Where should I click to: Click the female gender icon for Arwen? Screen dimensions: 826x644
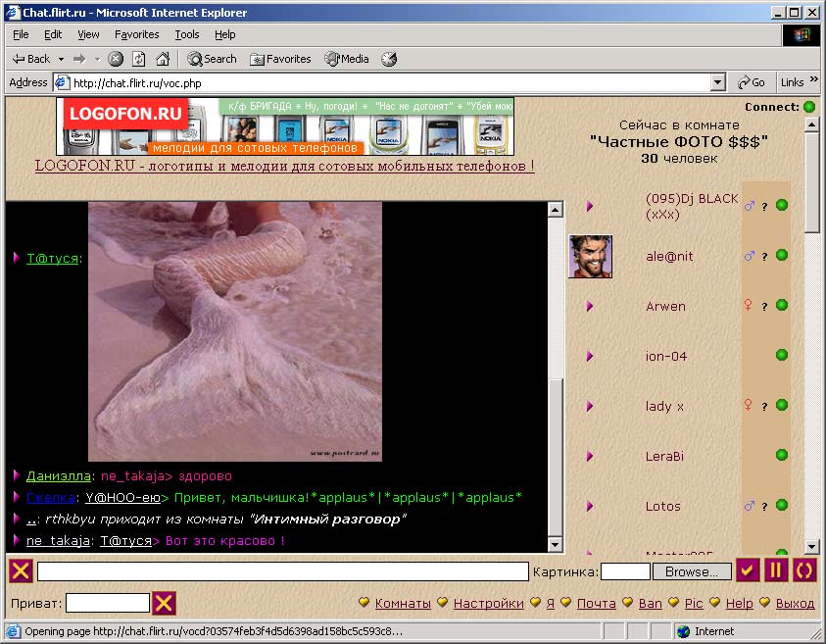(748, 305)
